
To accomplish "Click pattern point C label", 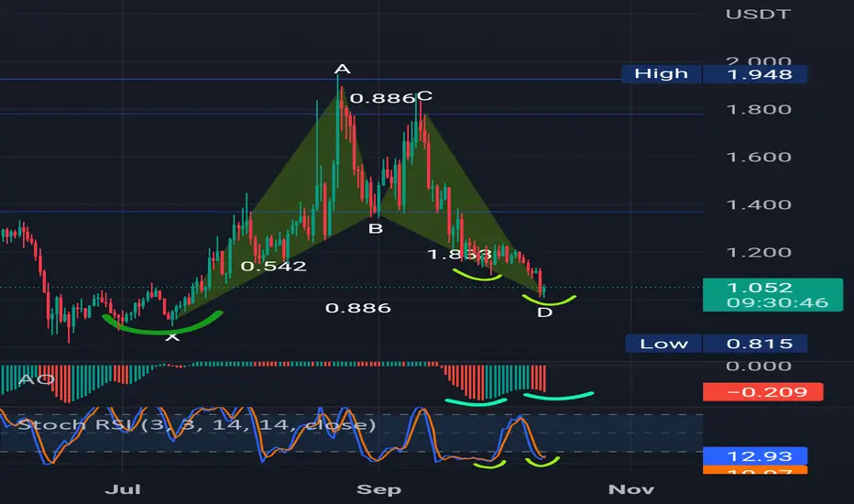I will pos(425,96).
